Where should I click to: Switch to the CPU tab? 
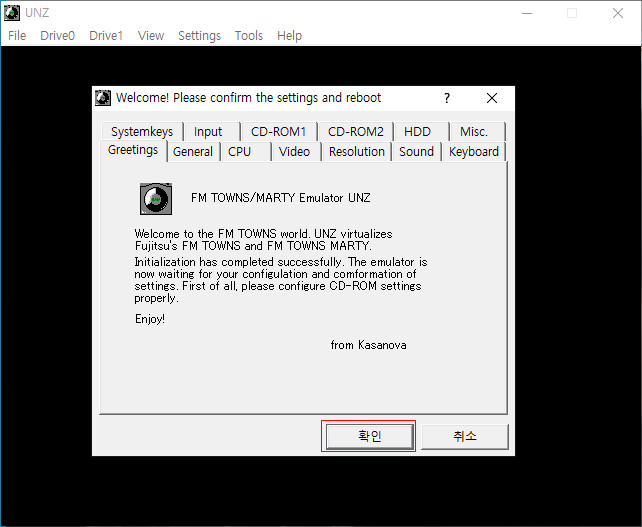point(246,152)
